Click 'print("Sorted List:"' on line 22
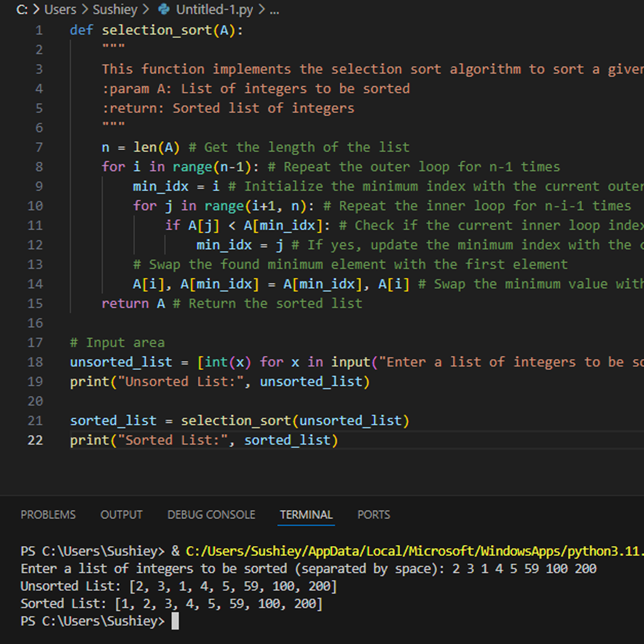 (204, 440)
